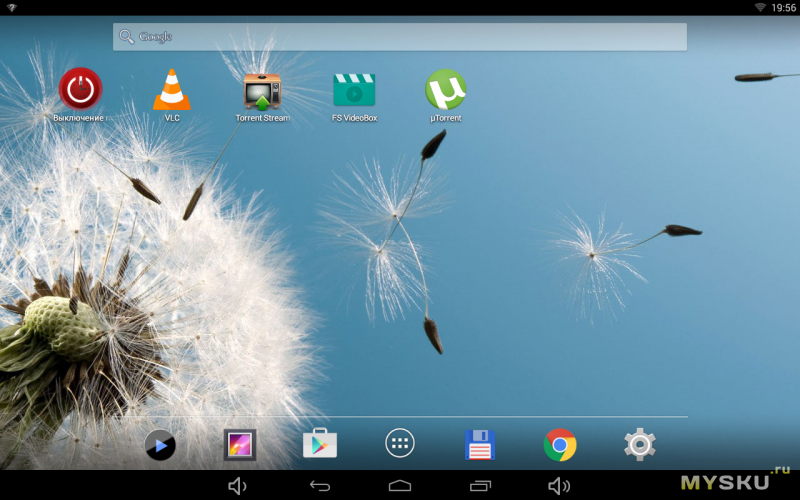
Task: Launch Chrome browser
Action: (560, 445)
